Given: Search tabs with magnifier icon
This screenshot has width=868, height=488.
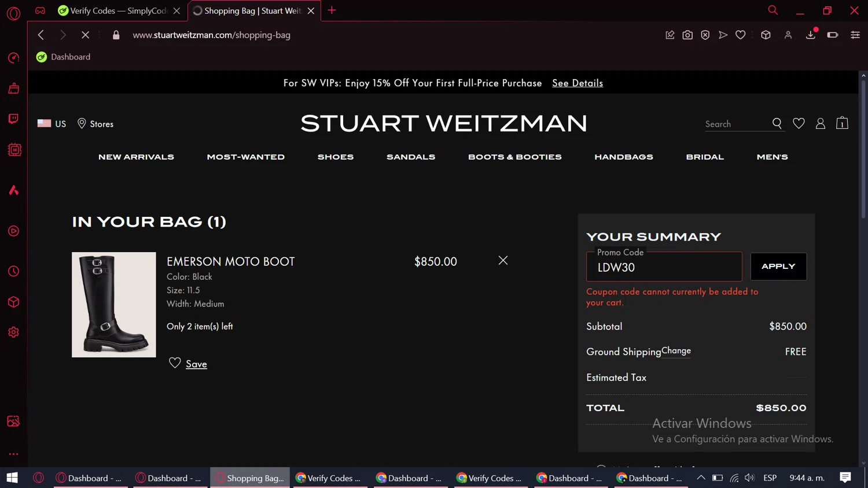Looking at the screenshot, I should click(773, 10).
